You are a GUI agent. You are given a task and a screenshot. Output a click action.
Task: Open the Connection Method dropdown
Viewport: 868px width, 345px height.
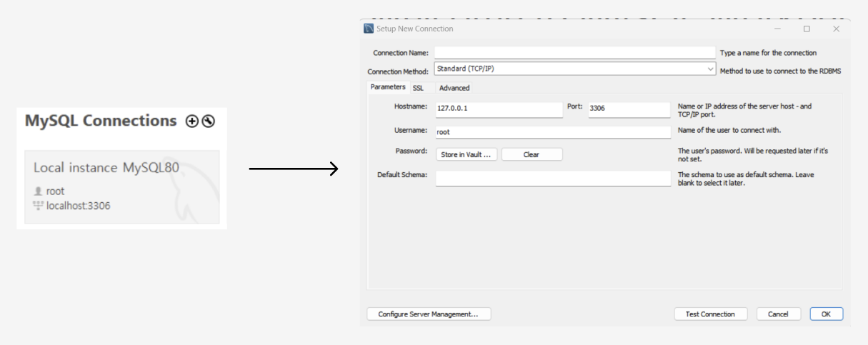(x=575, y=70)
